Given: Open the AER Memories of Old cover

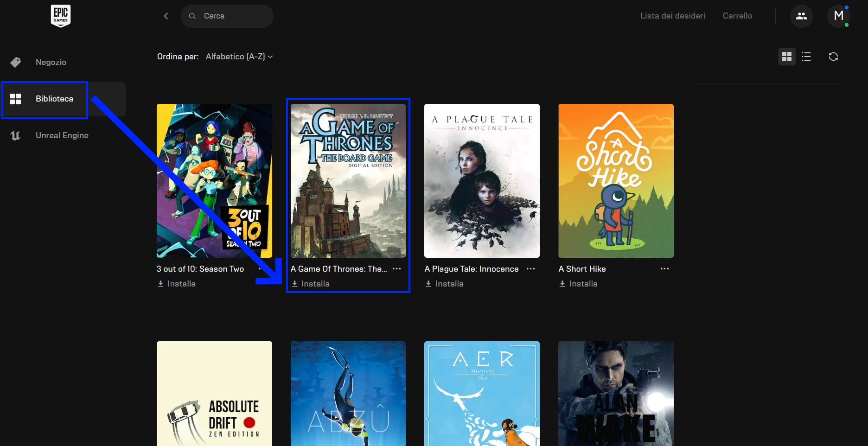Looking at the screenshot, I should pos(482,394).
